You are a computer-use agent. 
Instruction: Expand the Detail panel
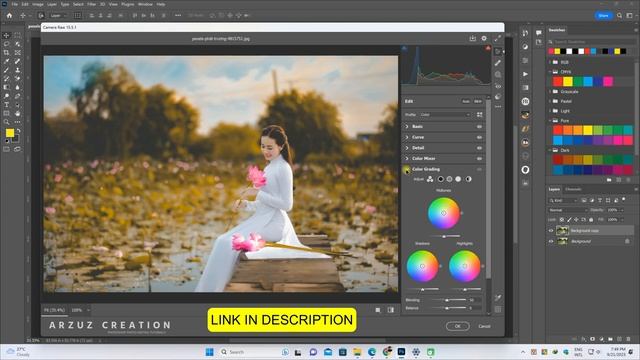[407, 148]
